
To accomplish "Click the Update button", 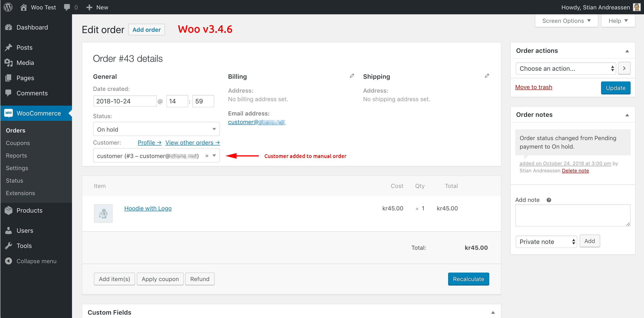I will pos(616,88).
